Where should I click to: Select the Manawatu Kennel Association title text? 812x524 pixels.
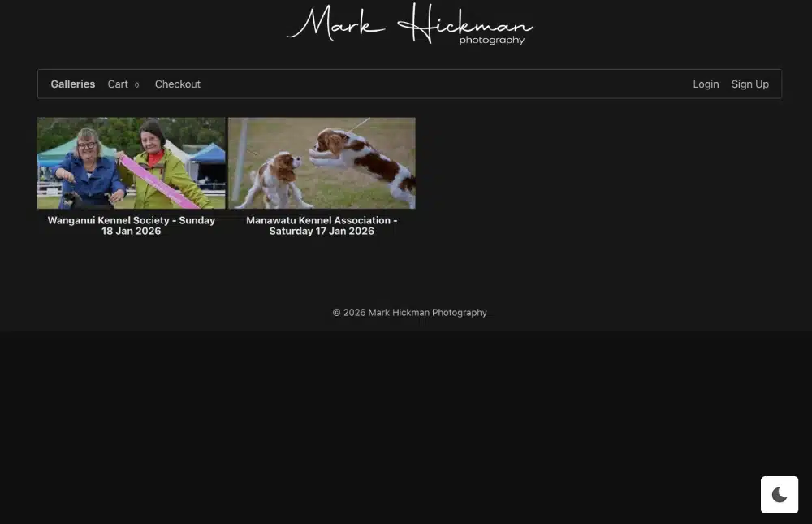pyautogui.click(x=322, y=225)
